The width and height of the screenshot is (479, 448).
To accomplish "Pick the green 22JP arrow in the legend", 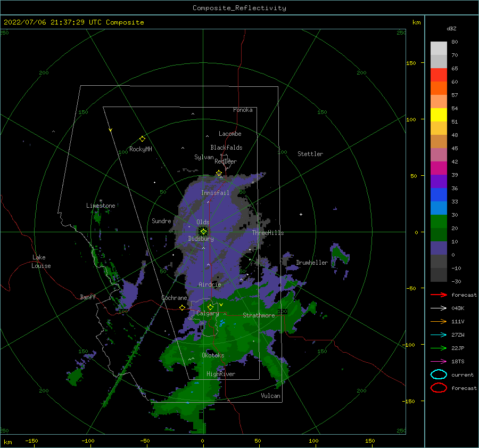I will pos(439,348).
